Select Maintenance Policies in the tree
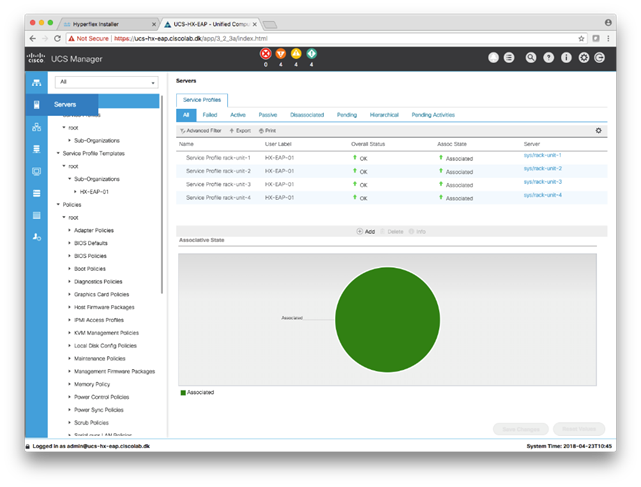Viewport: 641px width, 487px height. point(100,358)
